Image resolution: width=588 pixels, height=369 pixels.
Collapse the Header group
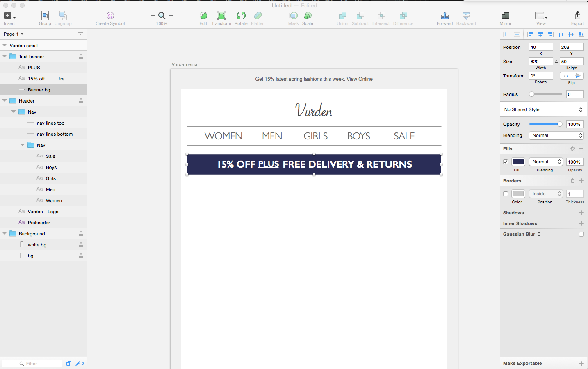pos(5,101)
